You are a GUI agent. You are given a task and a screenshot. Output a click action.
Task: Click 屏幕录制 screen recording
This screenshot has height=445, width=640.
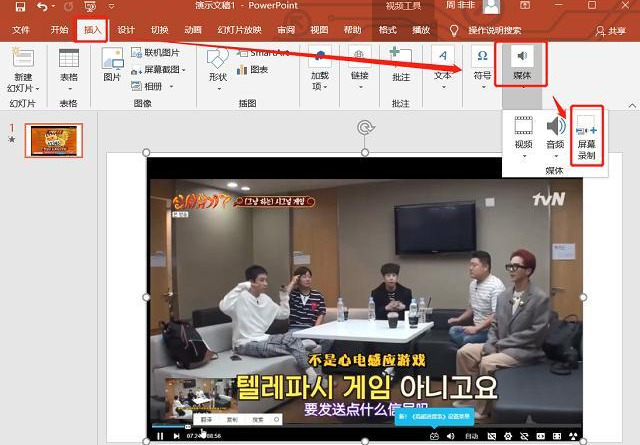pyautogui.click(x=587, y=137)
